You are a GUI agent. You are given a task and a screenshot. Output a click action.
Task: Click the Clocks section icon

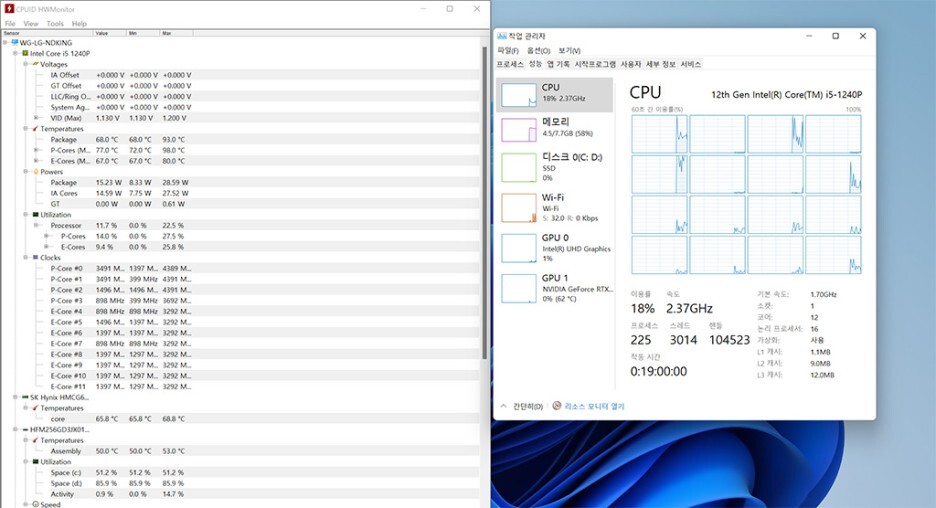(x=35, y=258)
